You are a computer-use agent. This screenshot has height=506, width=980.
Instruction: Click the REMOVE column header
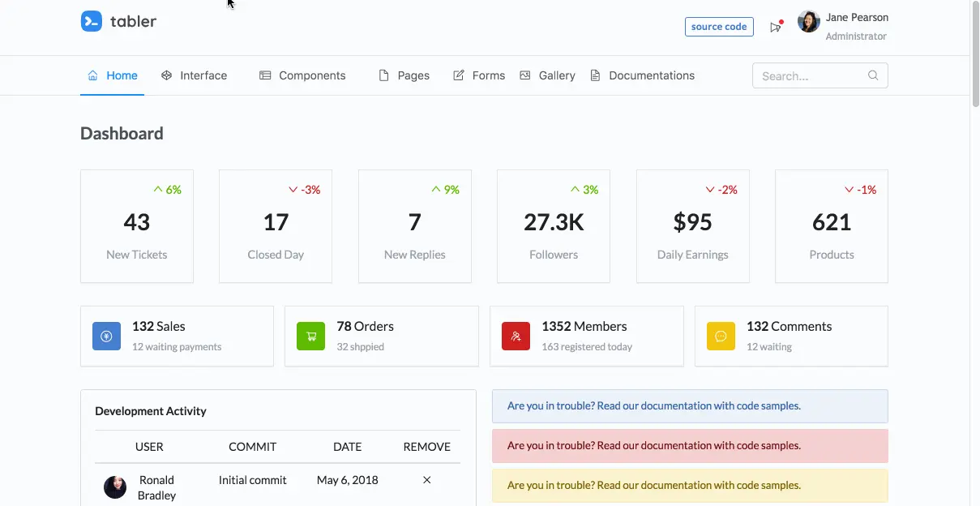pos(427,447)
